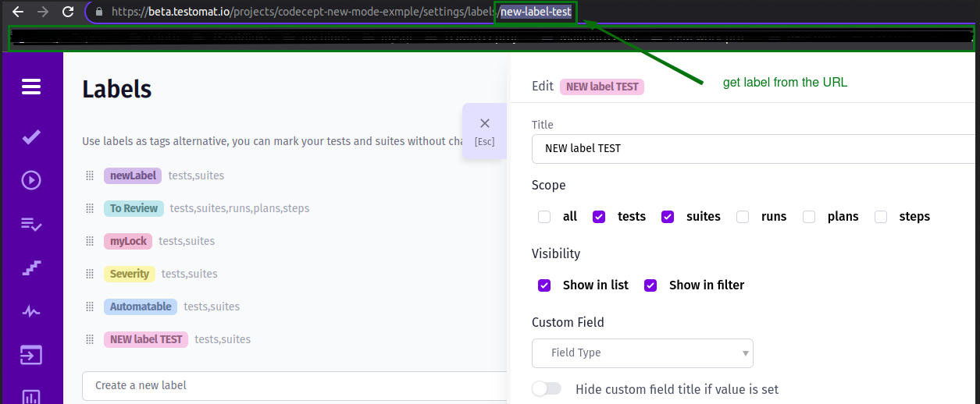980x404 pixels.
Task: Uncheck the 'tests' scope checkbox
Action: [x=599, y=217]
